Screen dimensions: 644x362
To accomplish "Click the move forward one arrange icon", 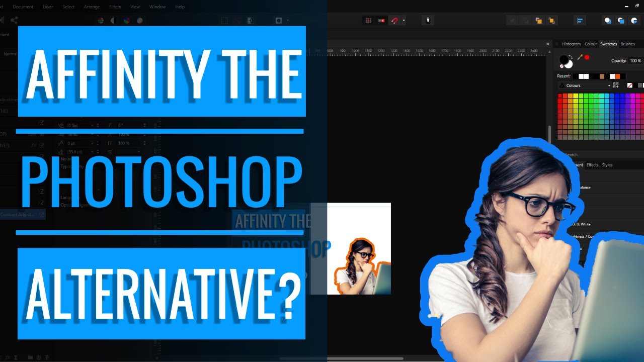I will 539,21.
